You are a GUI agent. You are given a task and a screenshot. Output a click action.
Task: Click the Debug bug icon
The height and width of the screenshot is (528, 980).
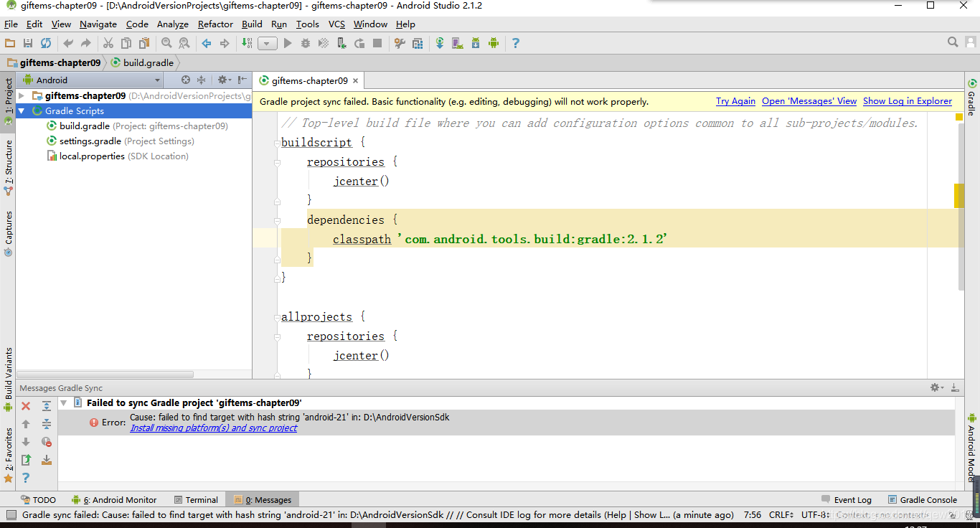(x=306, y=43)
